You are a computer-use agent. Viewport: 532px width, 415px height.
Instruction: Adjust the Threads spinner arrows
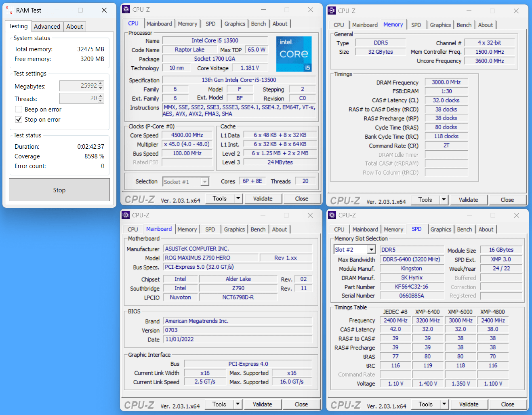[x=101, y=98]
